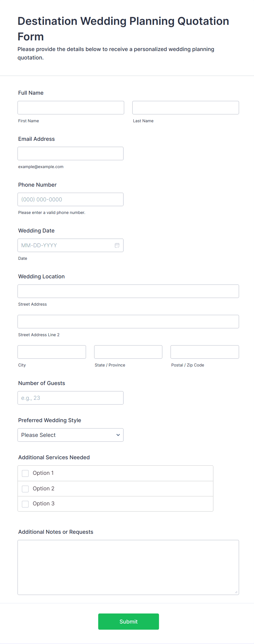This screenshot has height=644, width=254.
Task: Click the Phone Number input field
Action: pos(70,199)
